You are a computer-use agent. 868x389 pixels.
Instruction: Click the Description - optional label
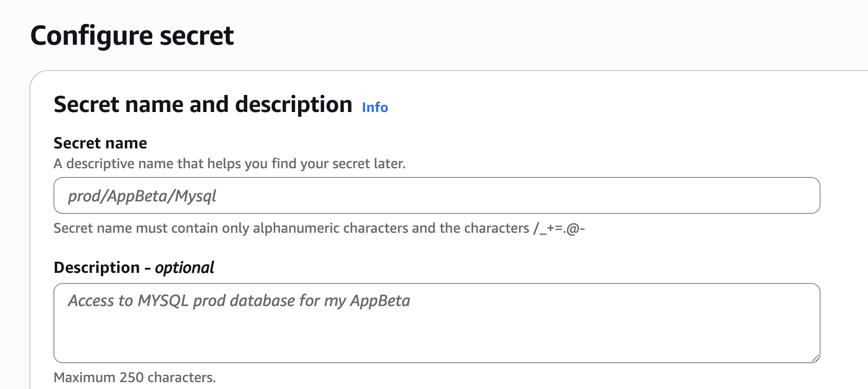click(134, 267)
